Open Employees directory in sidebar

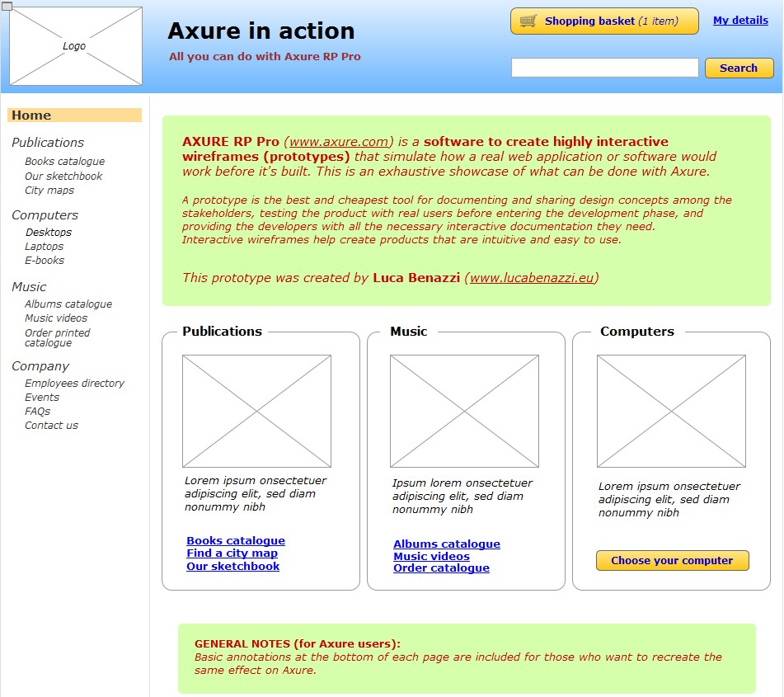(74, 383)
